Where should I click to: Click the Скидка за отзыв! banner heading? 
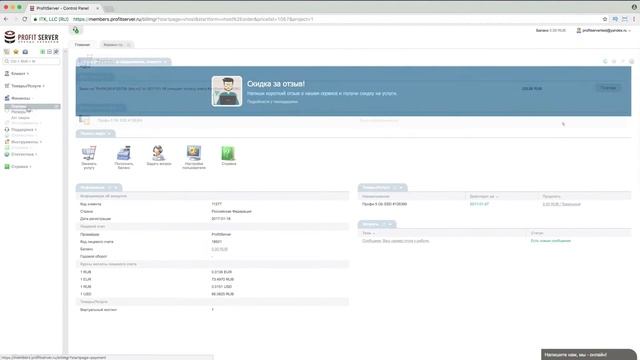[276, 84]
